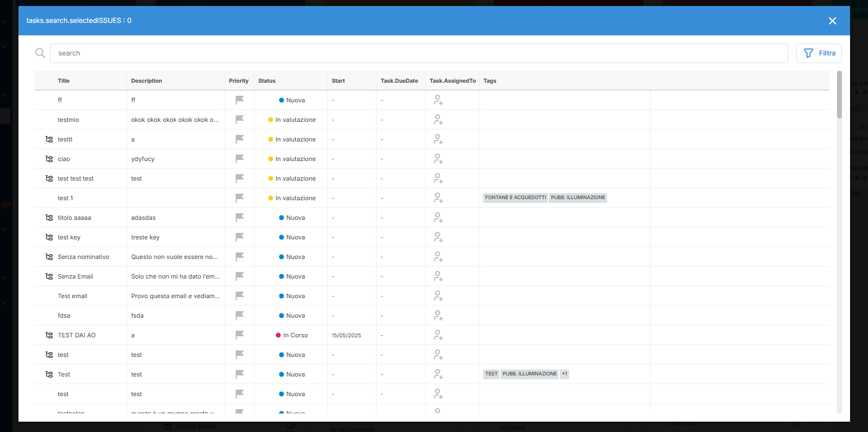
Task: Close the issue search dialog
Action: click(832, 21)
